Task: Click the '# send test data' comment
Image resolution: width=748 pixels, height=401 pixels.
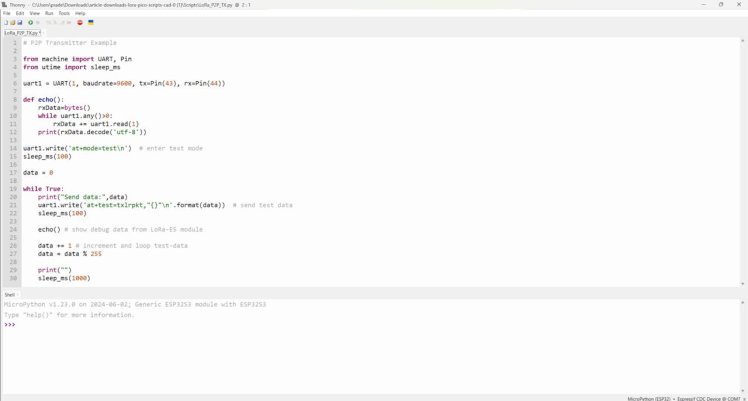Action: [x=263, y=205]
